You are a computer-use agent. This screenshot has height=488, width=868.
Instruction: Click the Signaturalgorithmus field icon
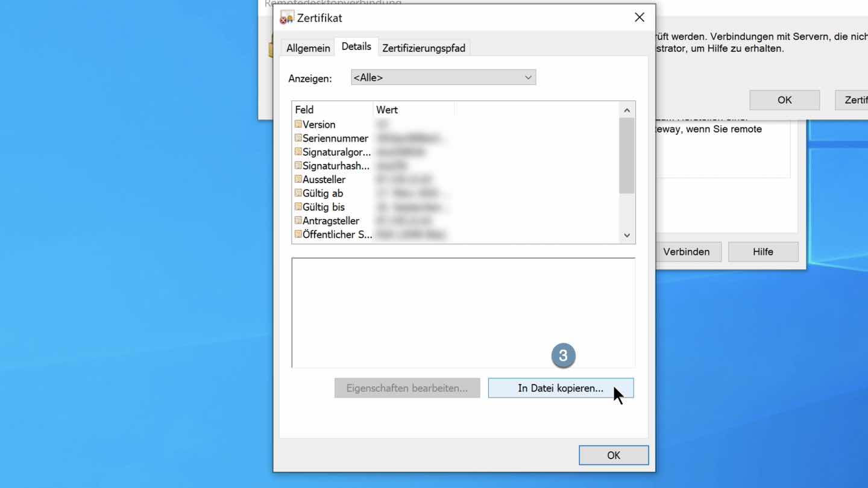pos(298,152)
